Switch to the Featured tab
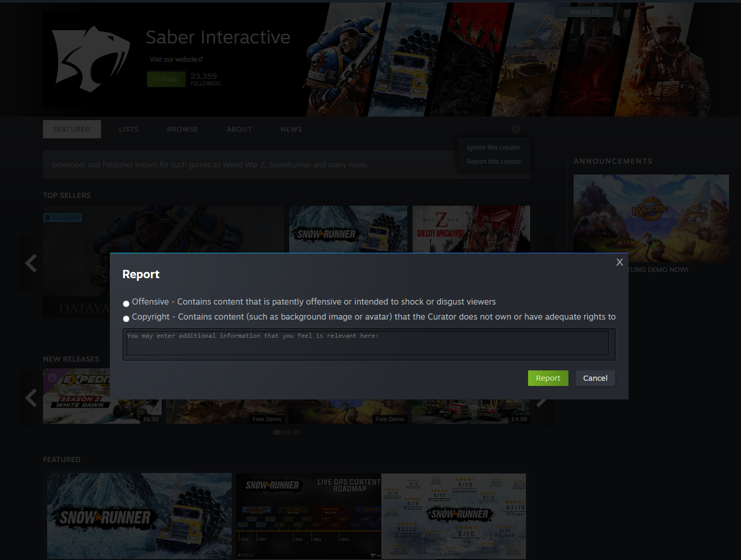Screen dimensions: 741x560 pyautogui.click(x=72, y=130)
